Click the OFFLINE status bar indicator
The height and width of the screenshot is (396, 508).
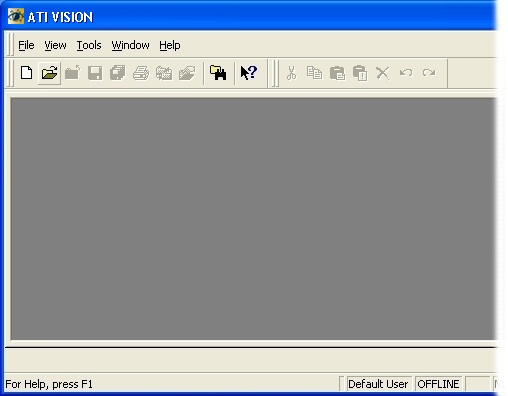coord(438,384)
